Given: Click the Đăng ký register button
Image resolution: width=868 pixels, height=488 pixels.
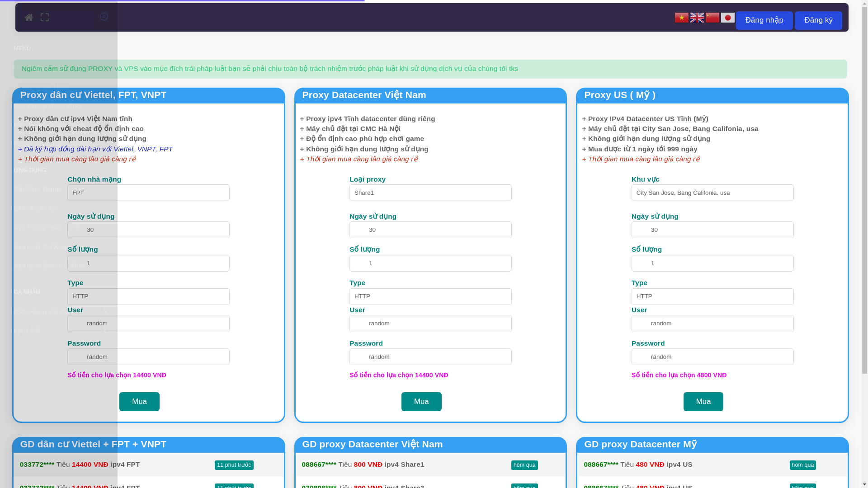Looking at the screenshot, I should pyautogui.click(x=818, y=20).
